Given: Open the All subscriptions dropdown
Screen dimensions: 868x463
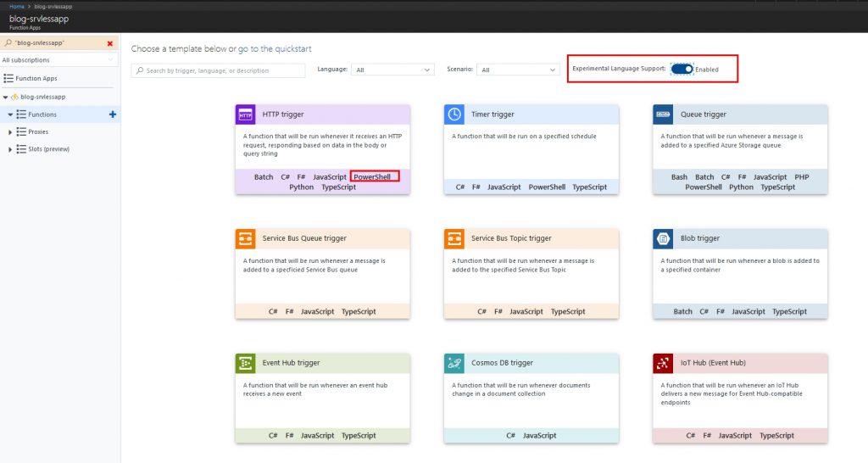Looking at the screenshot, I should point(58,60).
